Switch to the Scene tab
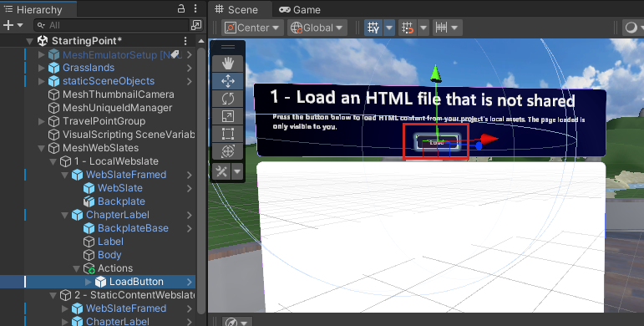The image size is (644, 326). point(236,9)
